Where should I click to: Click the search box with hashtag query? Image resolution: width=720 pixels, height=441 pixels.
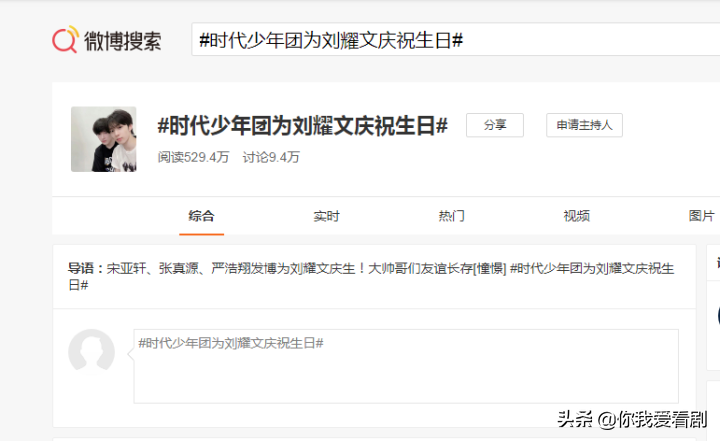(456, 40)
